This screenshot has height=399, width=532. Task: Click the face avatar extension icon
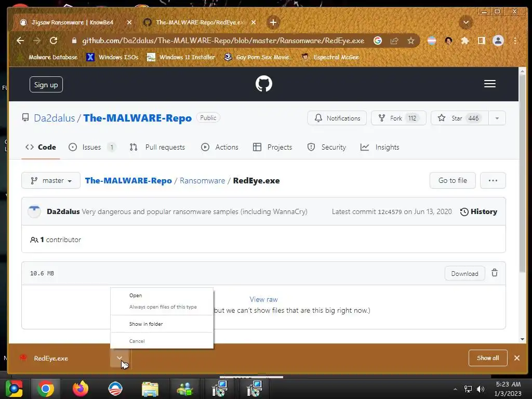(448, 41)
